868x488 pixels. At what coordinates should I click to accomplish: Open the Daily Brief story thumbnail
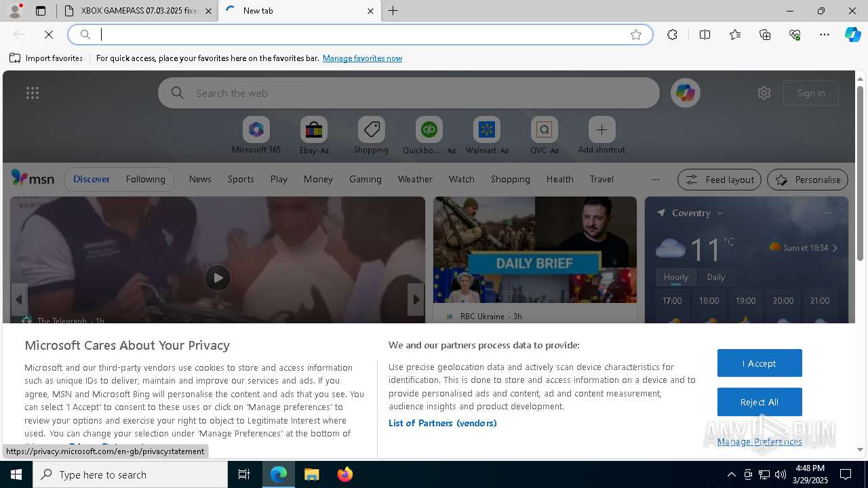(535, 249)
